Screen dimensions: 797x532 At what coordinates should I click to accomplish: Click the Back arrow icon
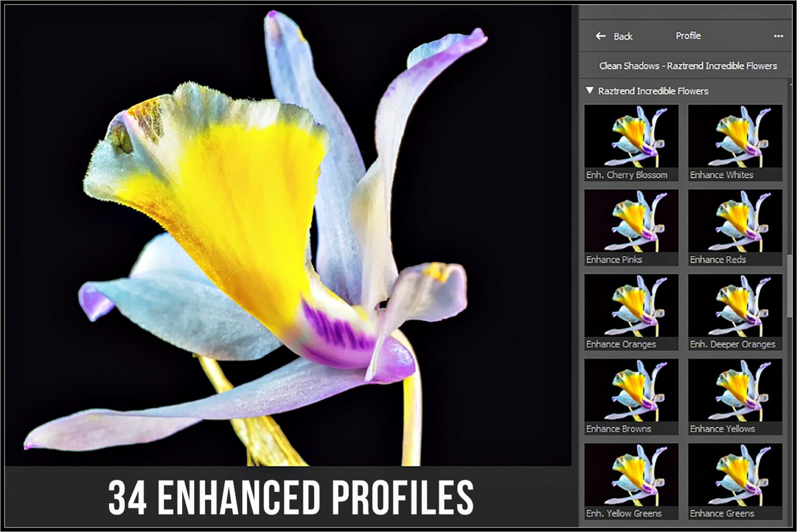[600, 36]
